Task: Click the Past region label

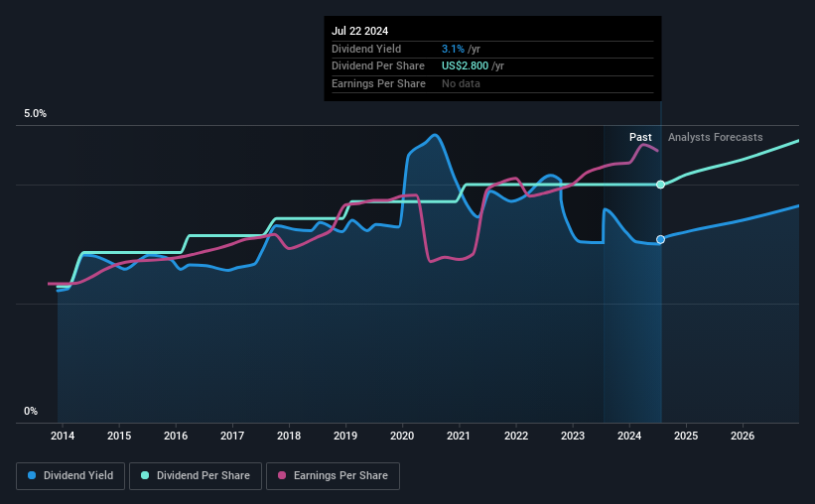Action: click(x=640, y=137)
